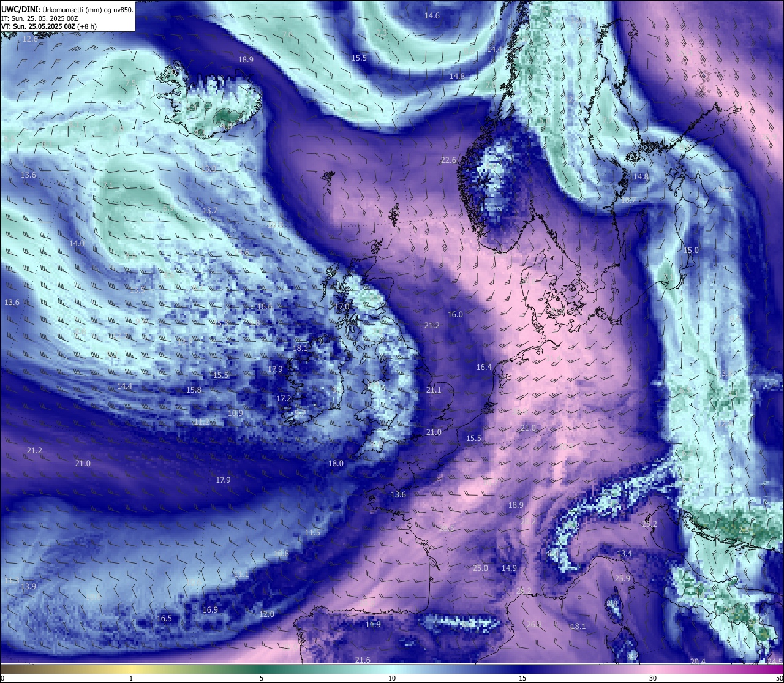Click the "14.6" value at the map top
The height and width of the screenshot is (683, 784).
click(432, 15)
